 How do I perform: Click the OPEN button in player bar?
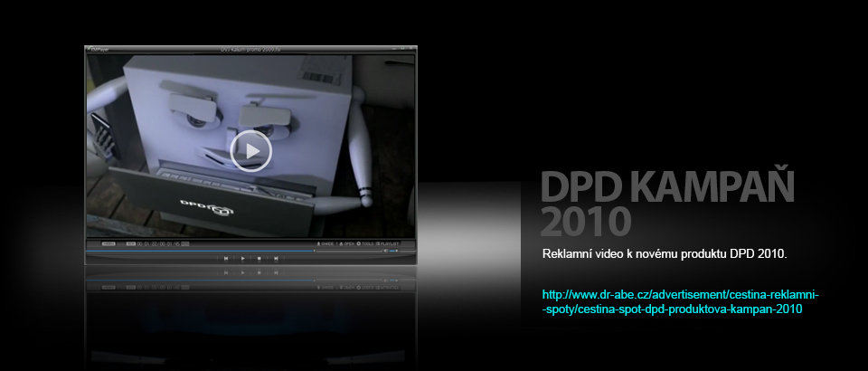(346, 243)
